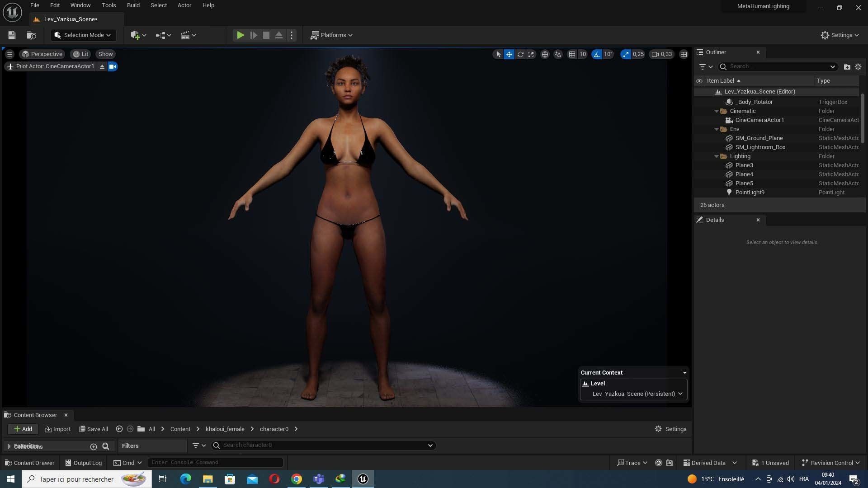Toggle scale snapping icon

pyautogui.click(x=626, y=54)
